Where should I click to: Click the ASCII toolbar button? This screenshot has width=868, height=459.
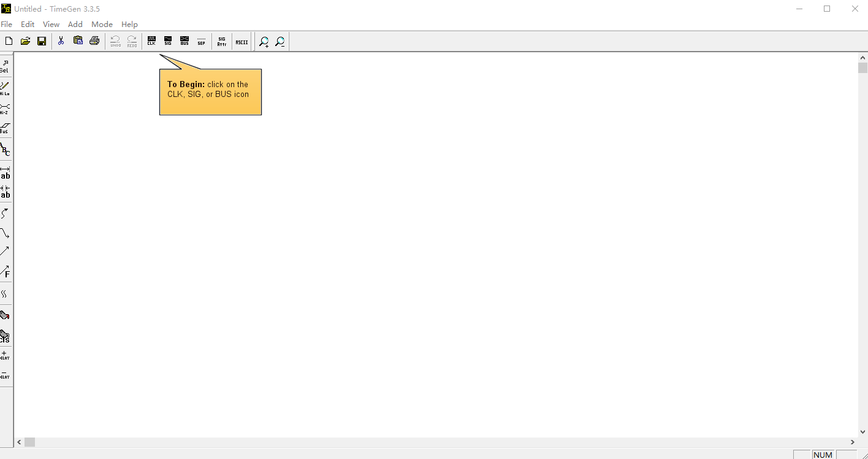pyautogui.click(x=242, y=41)
